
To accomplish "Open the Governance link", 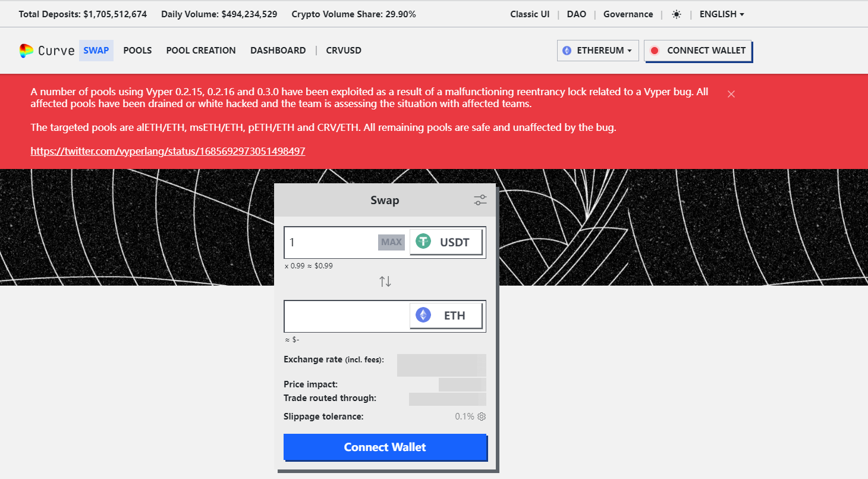I will click(628, 14).
